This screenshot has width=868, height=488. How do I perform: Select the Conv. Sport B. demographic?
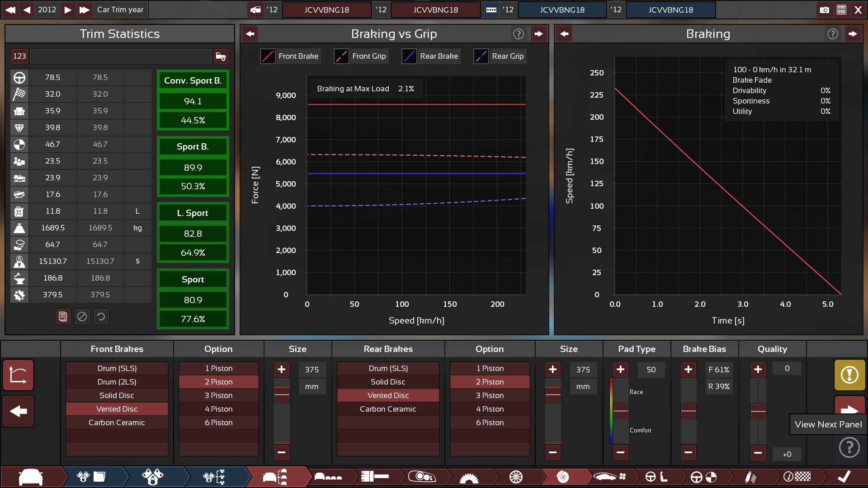pos(193,100)
